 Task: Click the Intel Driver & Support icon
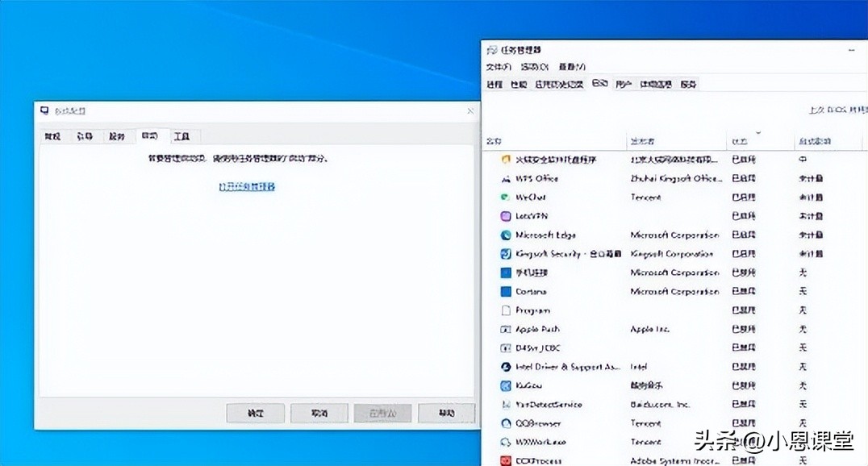click(506, 366)
